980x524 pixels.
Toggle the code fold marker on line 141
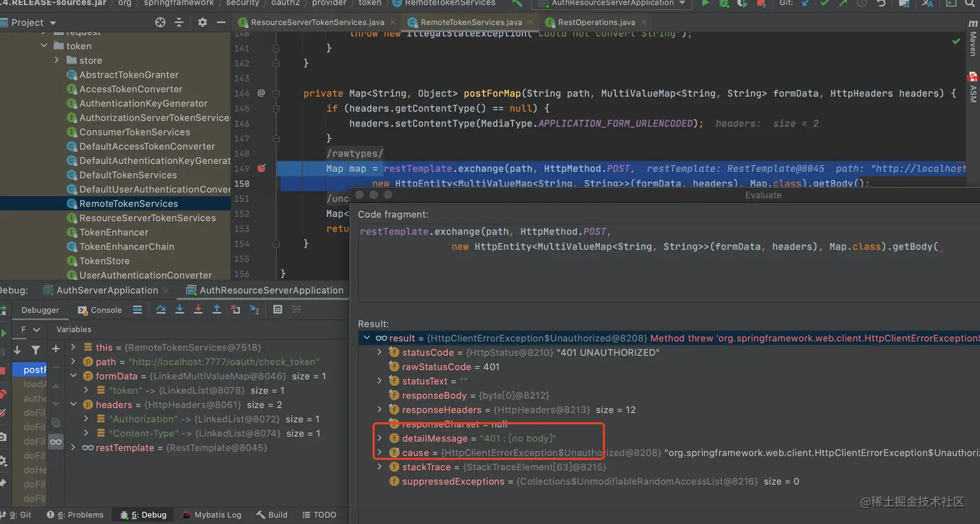276,48
